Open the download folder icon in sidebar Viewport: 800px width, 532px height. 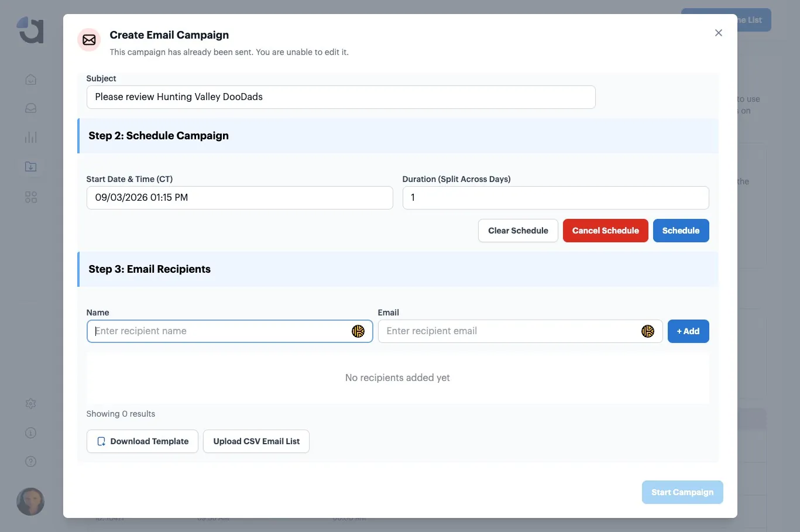(31, 167)
